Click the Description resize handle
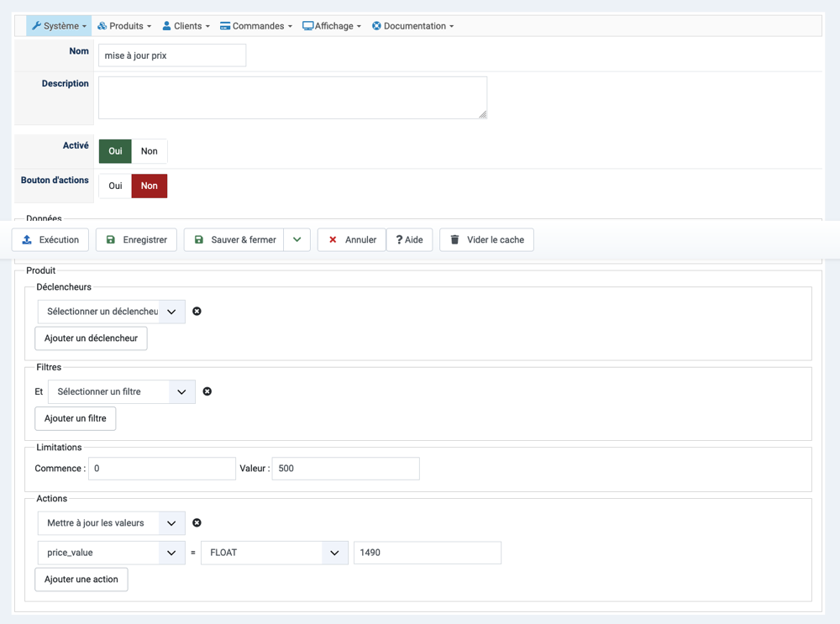 pos(483,114)
